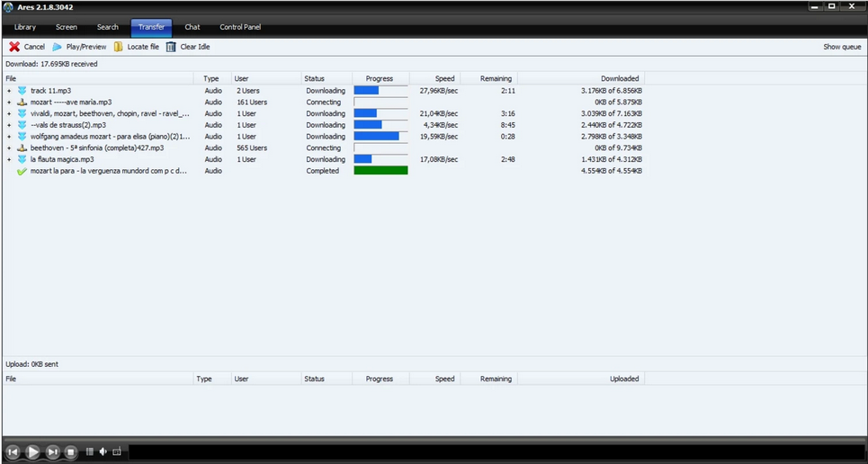Expand the beethoven 5ª sinfonia row

click(x=9, y=147)
